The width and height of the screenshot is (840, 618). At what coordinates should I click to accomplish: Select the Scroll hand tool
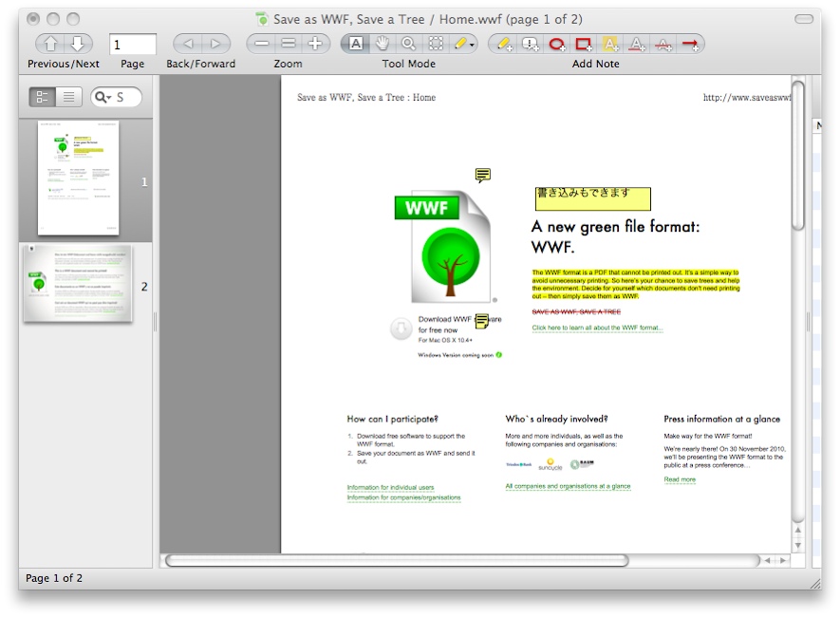point(382,44)
